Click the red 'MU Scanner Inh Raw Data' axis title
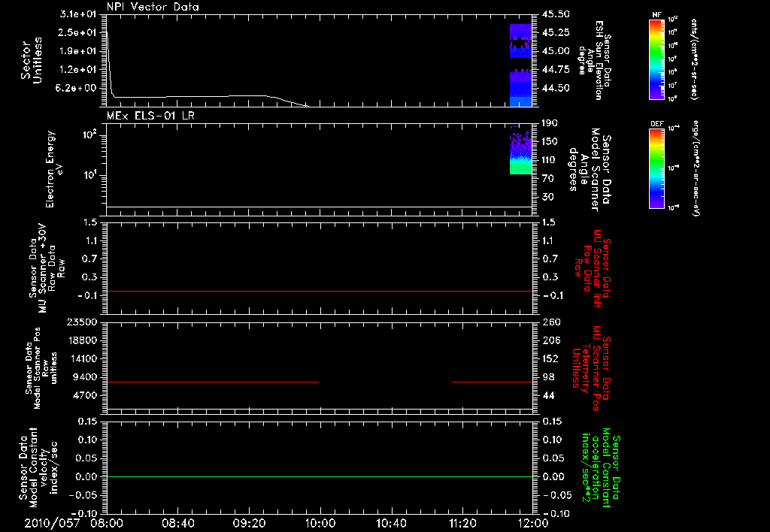Viewport: 770px width, 532px height. point(593,268)
